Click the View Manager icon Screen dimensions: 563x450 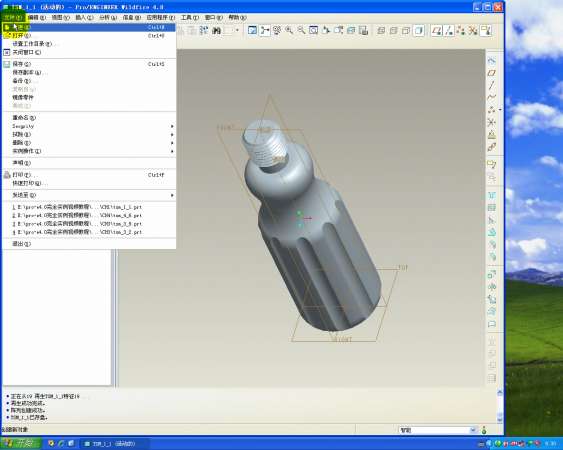coord(363,31)
